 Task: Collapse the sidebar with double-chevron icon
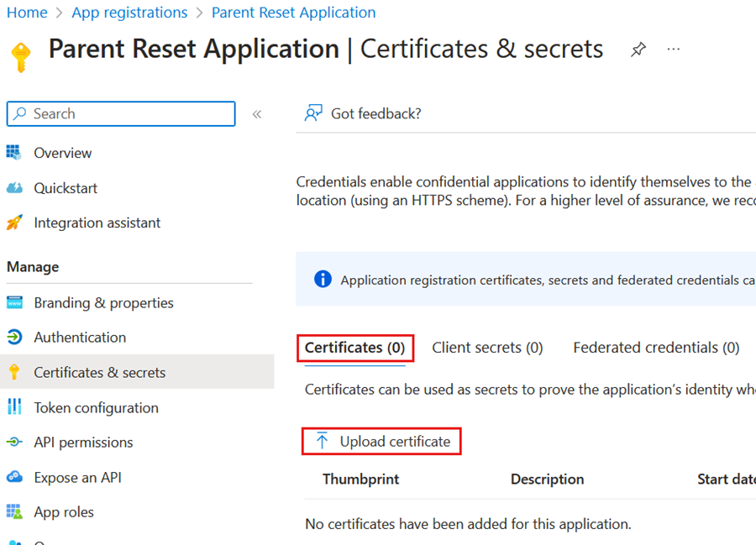click(257, 114)
